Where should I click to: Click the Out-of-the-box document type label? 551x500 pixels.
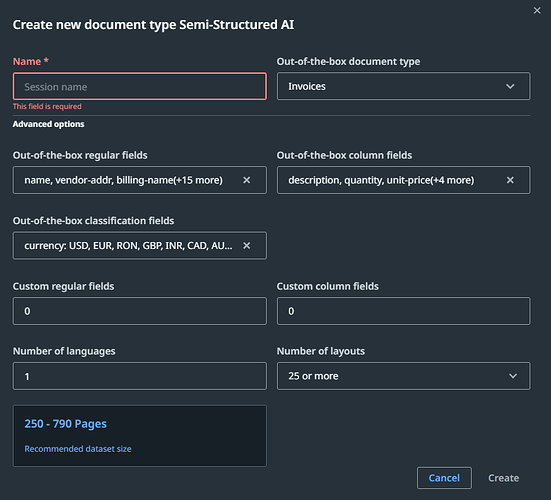click(x=348, y=61)
